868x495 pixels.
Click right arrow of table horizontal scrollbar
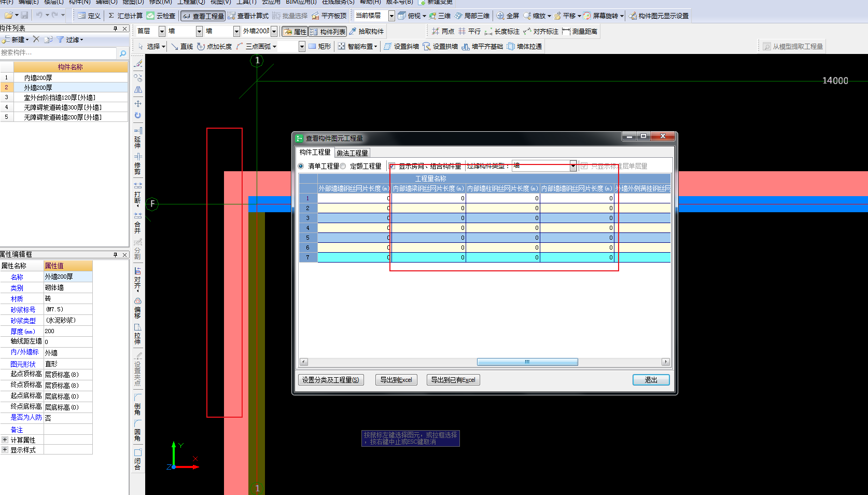point(666,362)
